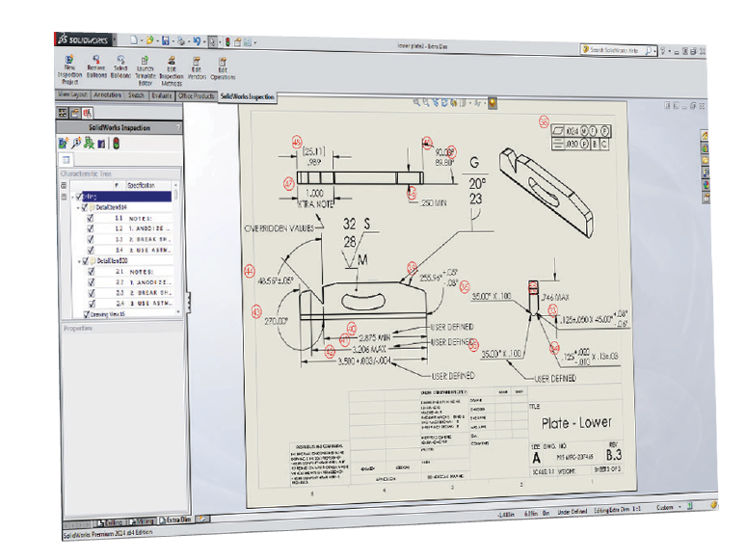Open the Evaluate ribbon tab
The width and height of the screenshot is (746, 560).
[161, 96]
